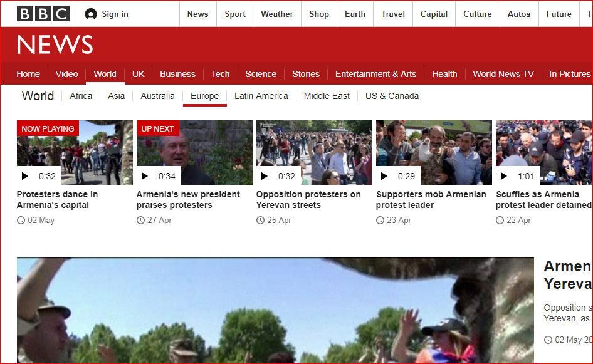This screenshot has width=593, height=364.
Task: Click the NOW PLAYING badge
Action: (x=48, y=128)
